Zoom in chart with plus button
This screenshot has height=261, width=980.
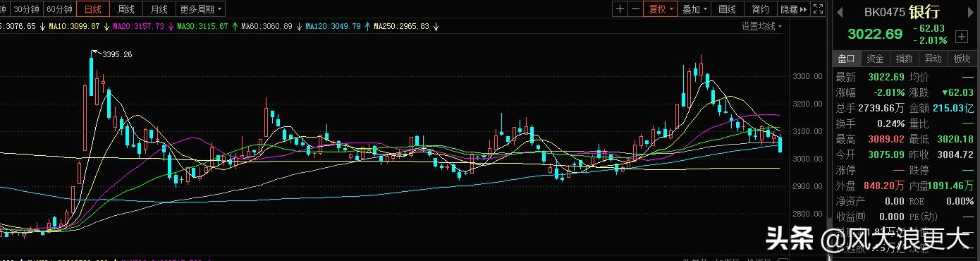pyautogui.click(x=620, y=9)
